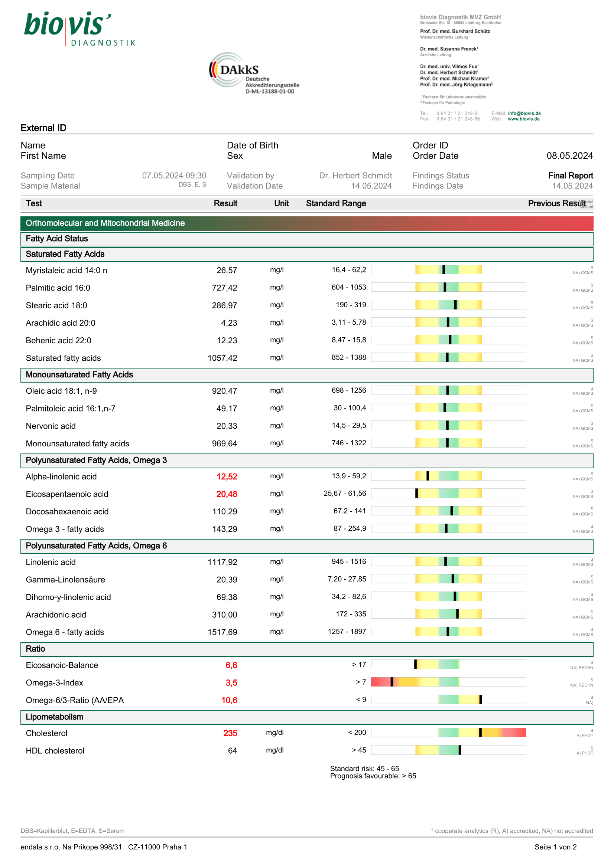Click the Eicosapentaenoic acid range bar
The width and height of the screenshot is (614, 868).
(x=448, y=493)
